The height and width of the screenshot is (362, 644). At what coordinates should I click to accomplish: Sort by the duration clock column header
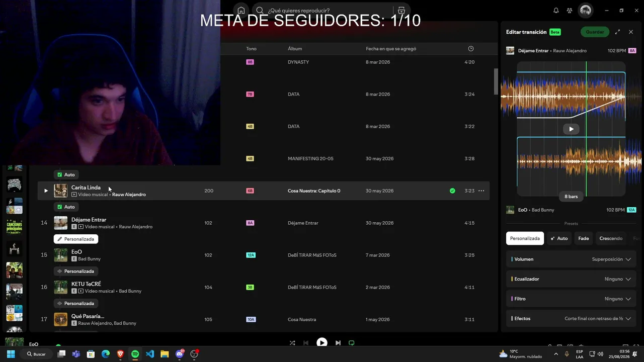click(x=471, y=49)
